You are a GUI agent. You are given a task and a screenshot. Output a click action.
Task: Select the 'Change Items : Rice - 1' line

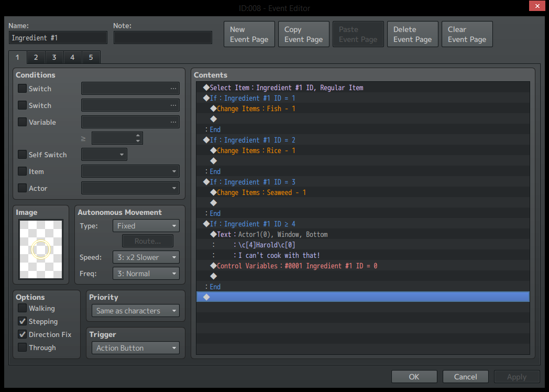[x=363, y=150]
